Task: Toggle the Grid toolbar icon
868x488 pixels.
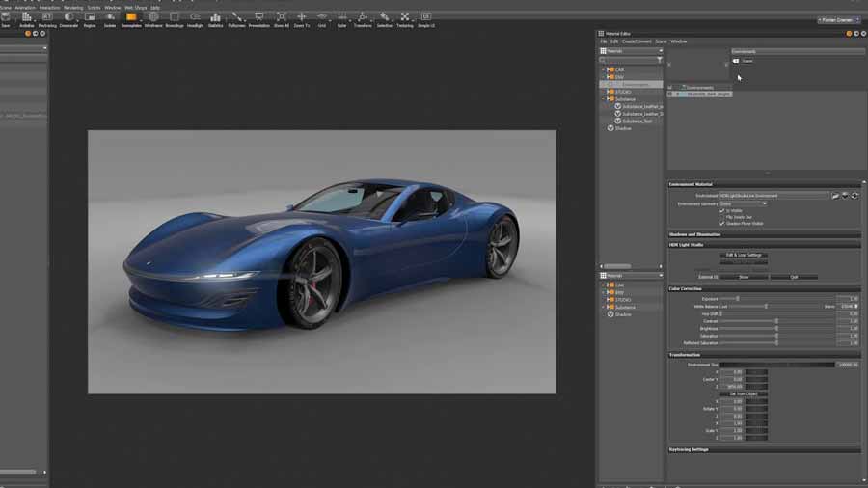Action: (322, 18)
